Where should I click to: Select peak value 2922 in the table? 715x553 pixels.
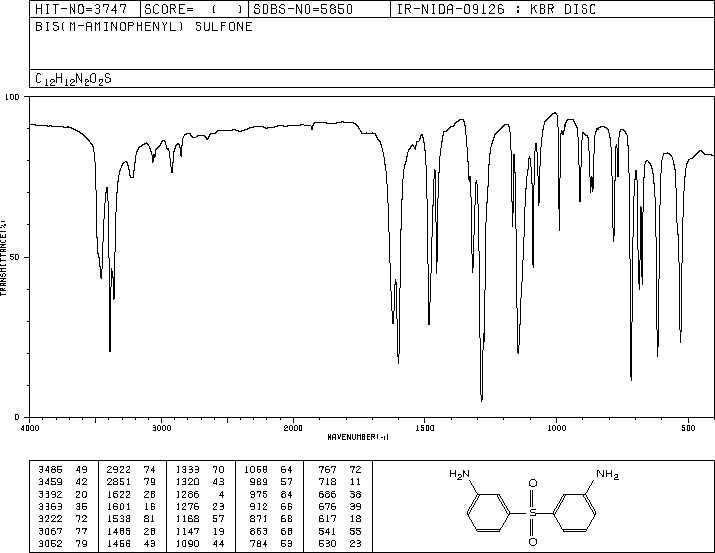(119, 470)
